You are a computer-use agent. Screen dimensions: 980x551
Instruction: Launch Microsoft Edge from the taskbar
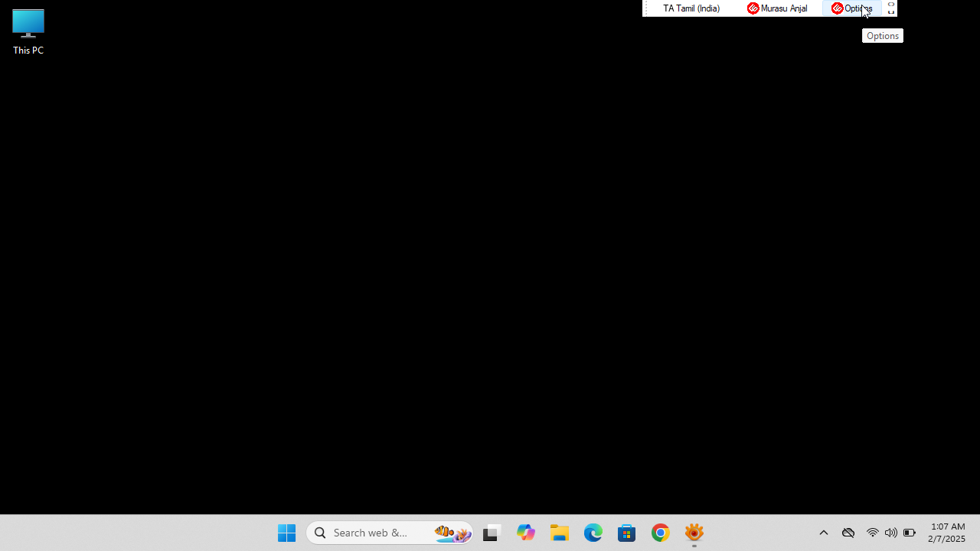click(593, 533)
